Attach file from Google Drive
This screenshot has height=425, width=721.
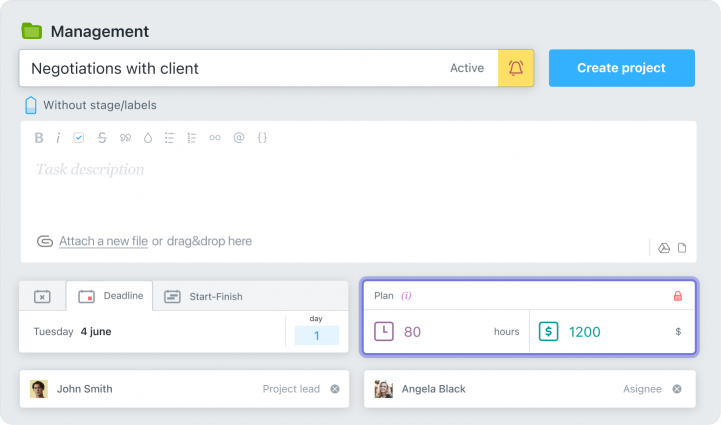[663, 248]
